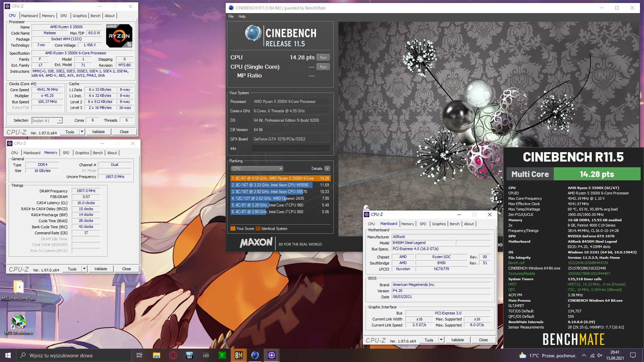Click the Cinebench Info input field
644x362 pixels.
point(291,148)
